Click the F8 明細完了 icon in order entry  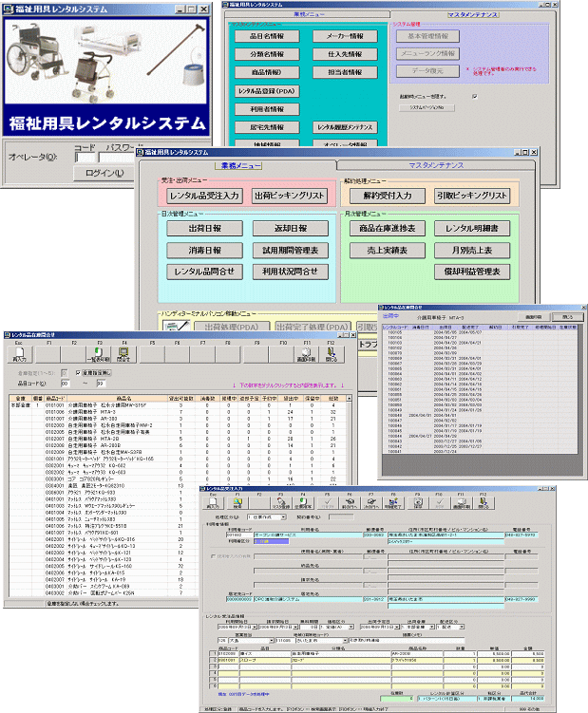[392, 502]
